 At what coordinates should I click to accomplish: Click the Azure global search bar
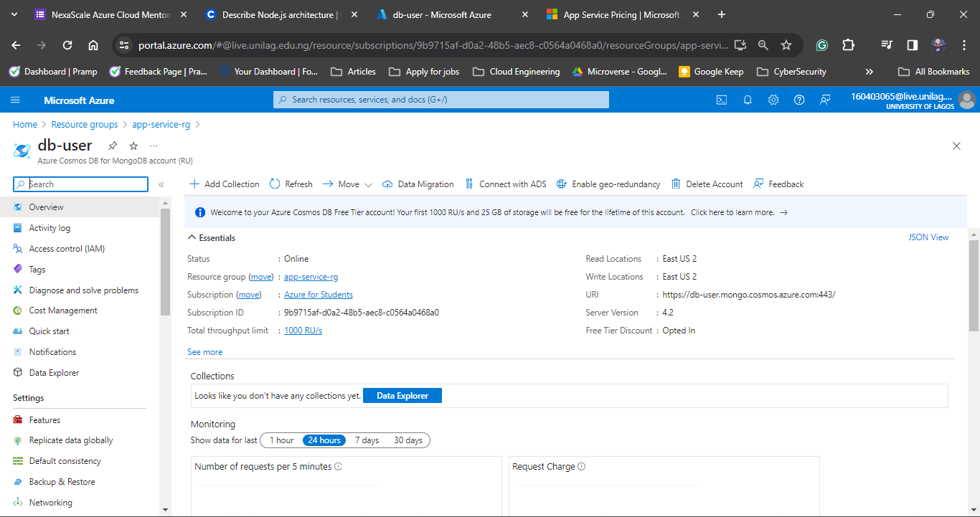click(441, 100)
